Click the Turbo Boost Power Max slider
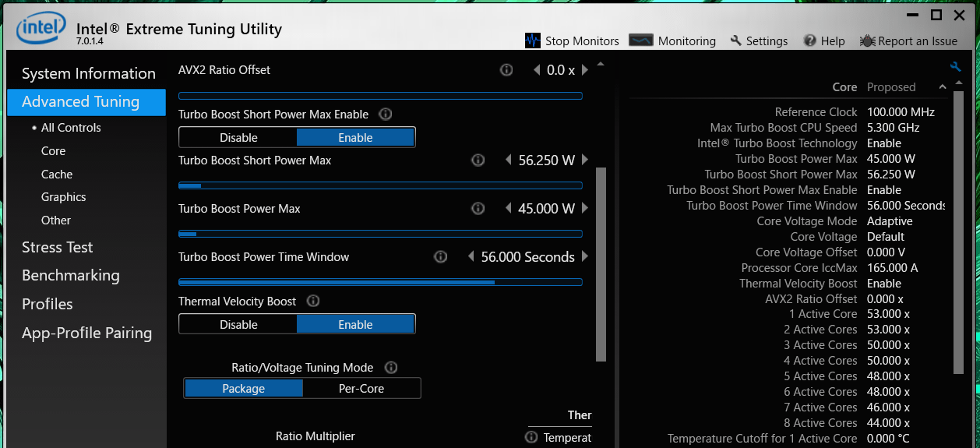This screenshot has width=980, height=448. pyautogui.click(x=380, y=234)
